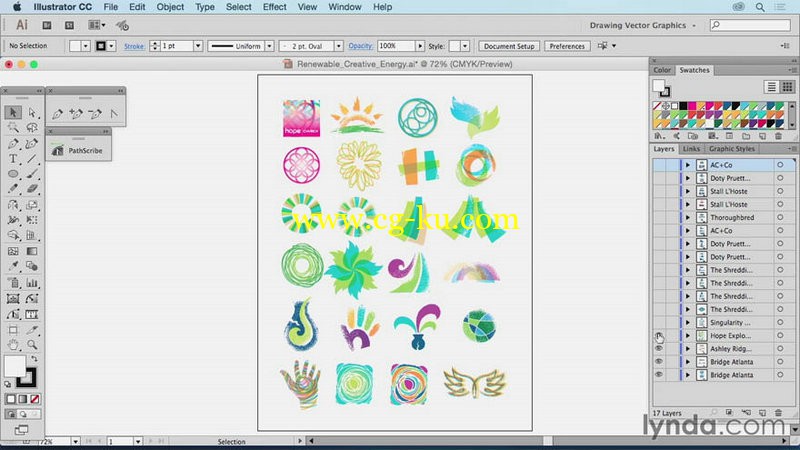Open the File menu
Image resolution: width=800 pixels, height=450 pixels.
111,7
